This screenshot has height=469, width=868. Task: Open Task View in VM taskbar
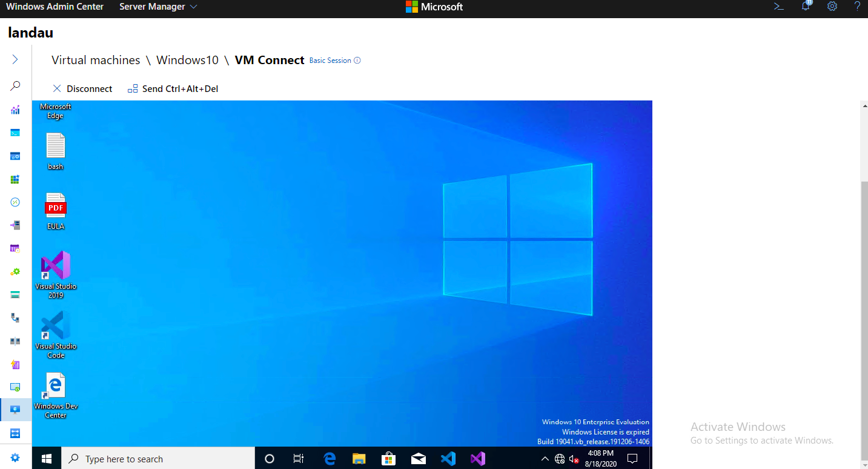(x=299, y=459)
